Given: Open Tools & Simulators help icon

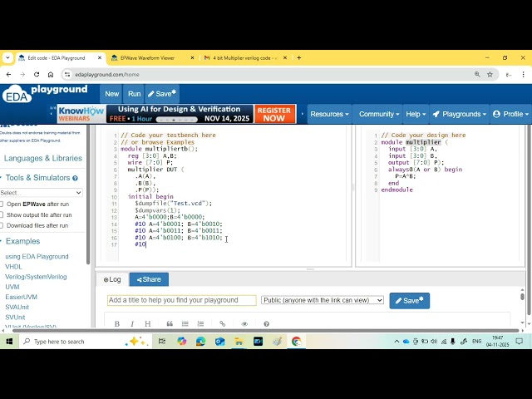Looking at the screenshot, I should click(x=75, y=178).
